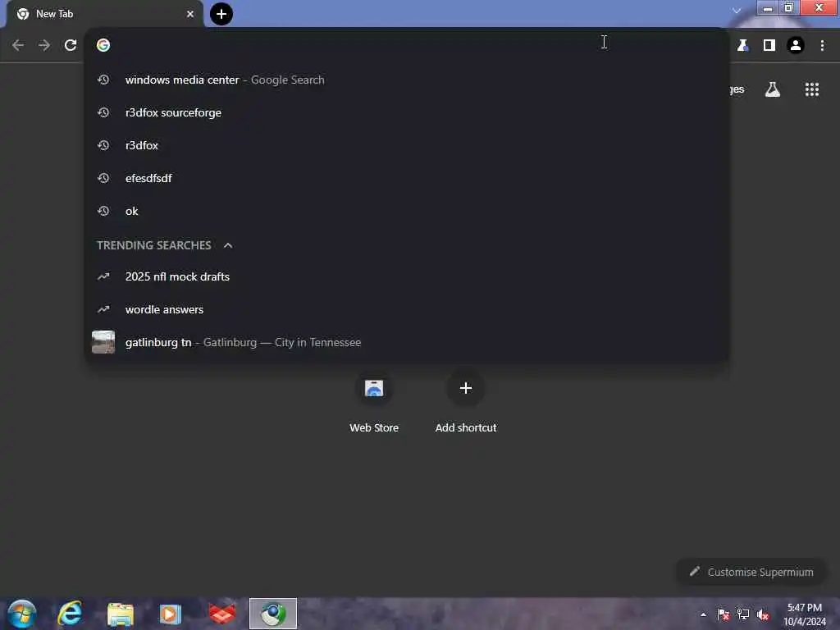
Task: Select the gatlinburg tn suggestion
Action: tap(406, 342)
